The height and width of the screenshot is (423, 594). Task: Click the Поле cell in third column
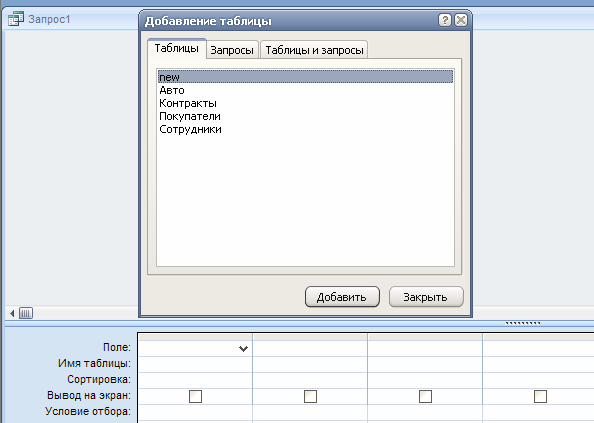[425, 348]
